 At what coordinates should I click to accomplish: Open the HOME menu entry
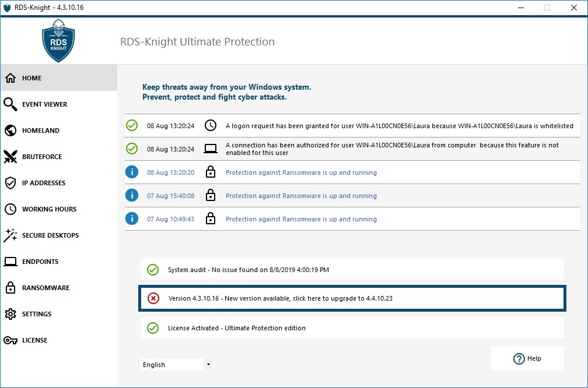(x=59, y=78)
